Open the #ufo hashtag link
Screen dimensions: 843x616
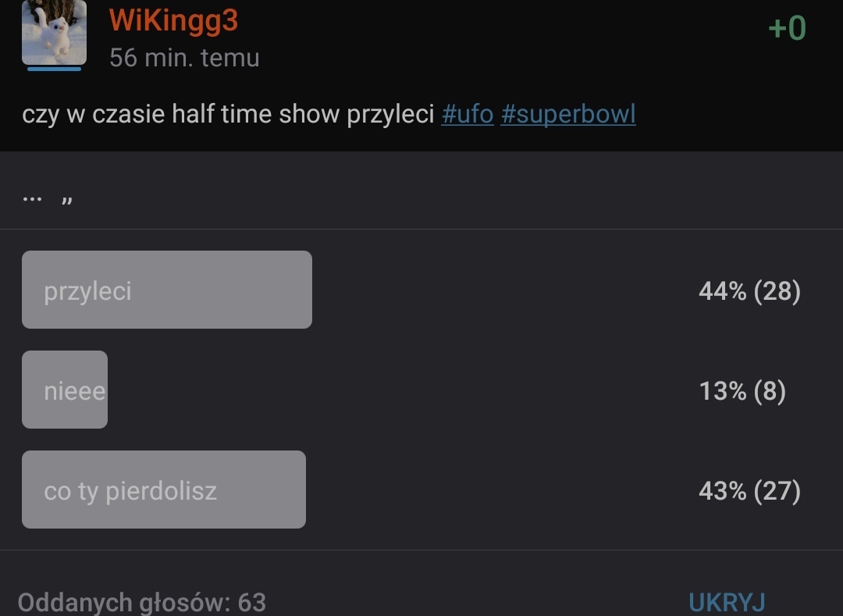(468, 114)
